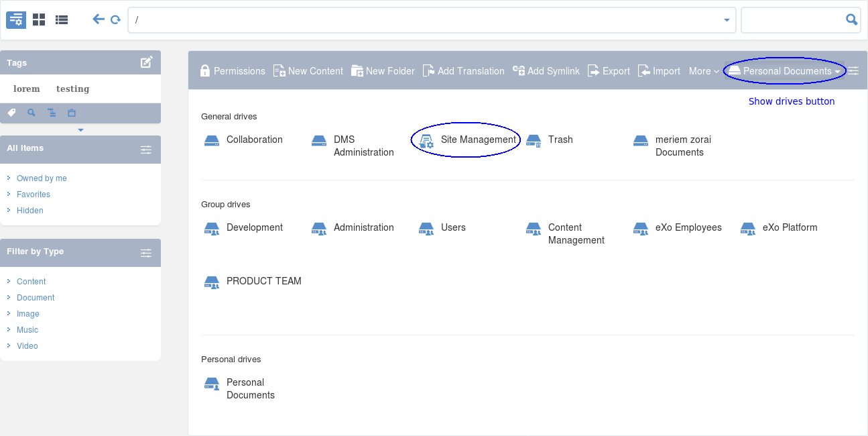This screenshot has width=868, height=436.
Task: Filter by Owned by me
Action: point(42,178)
